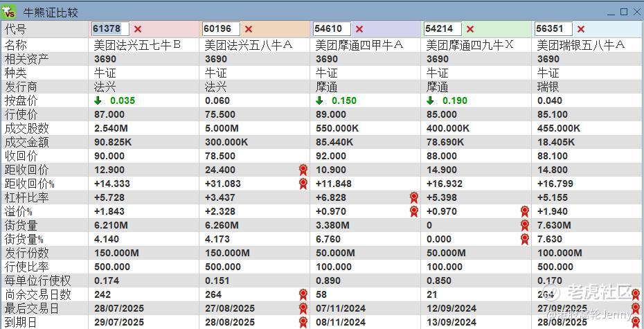Click the award badge next to +6.828

(x=414, y=197)
